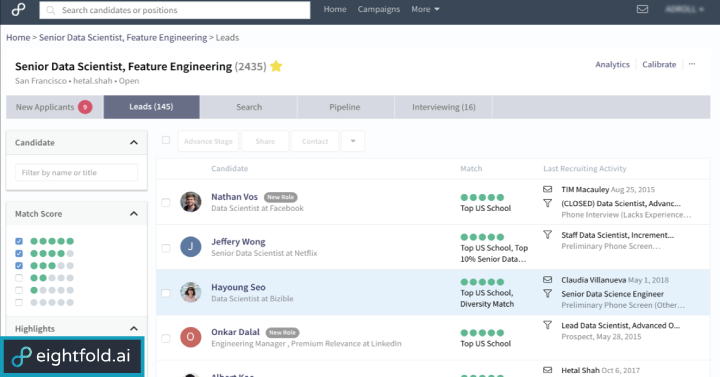Check the two-dot match score filter
Viewport: 720px width, 377px height.
pyautogui.click(x=19, y=278)
